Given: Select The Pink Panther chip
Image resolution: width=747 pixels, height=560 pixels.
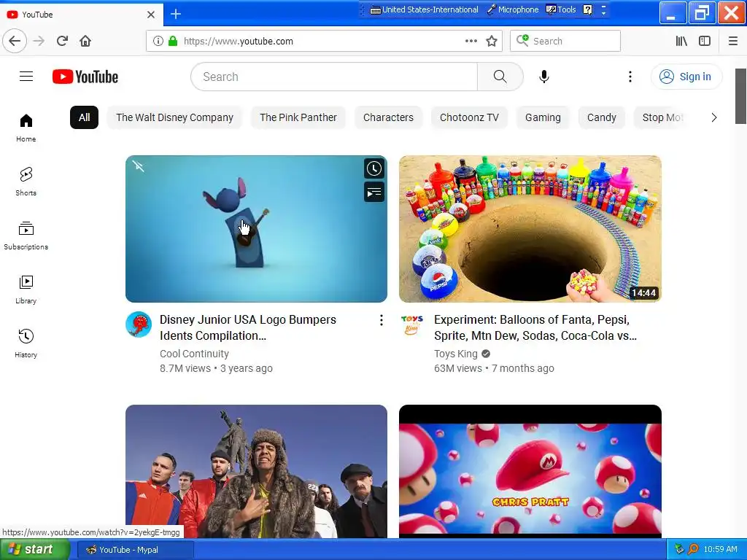Looking at the screenshot, I should click(298, 117).
